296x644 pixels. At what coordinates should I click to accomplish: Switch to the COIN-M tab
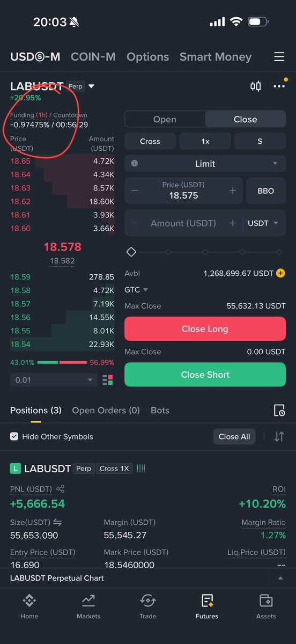tap(93, 57)
